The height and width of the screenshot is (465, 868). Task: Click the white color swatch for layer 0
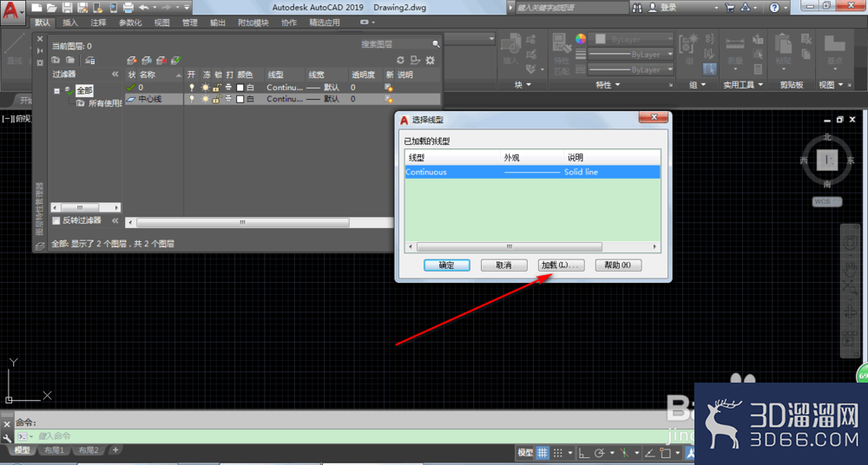click(x=240, y=88)
